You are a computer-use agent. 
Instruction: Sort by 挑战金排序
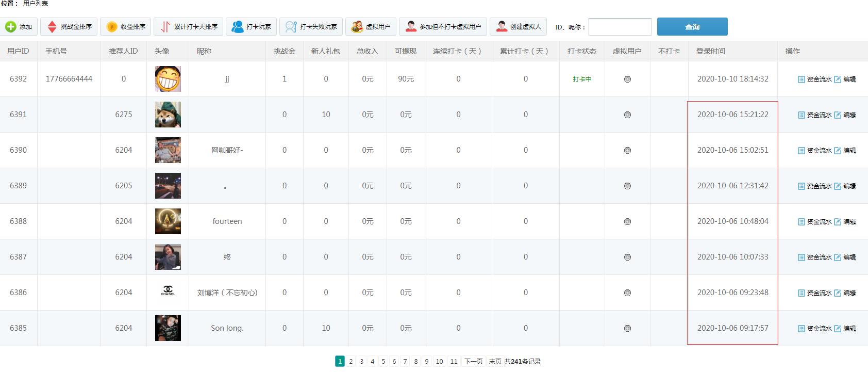point(69,27)
